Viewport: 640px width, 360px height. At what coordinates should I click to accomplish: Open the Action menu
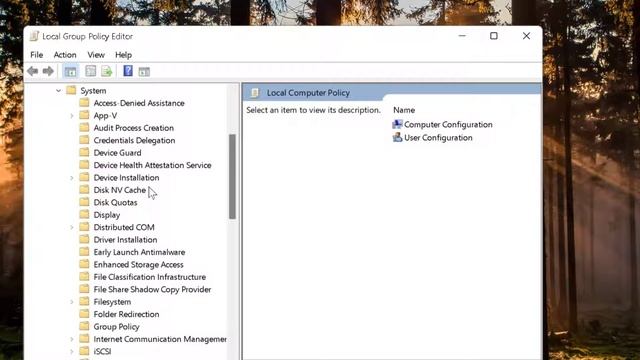(65, 55)
